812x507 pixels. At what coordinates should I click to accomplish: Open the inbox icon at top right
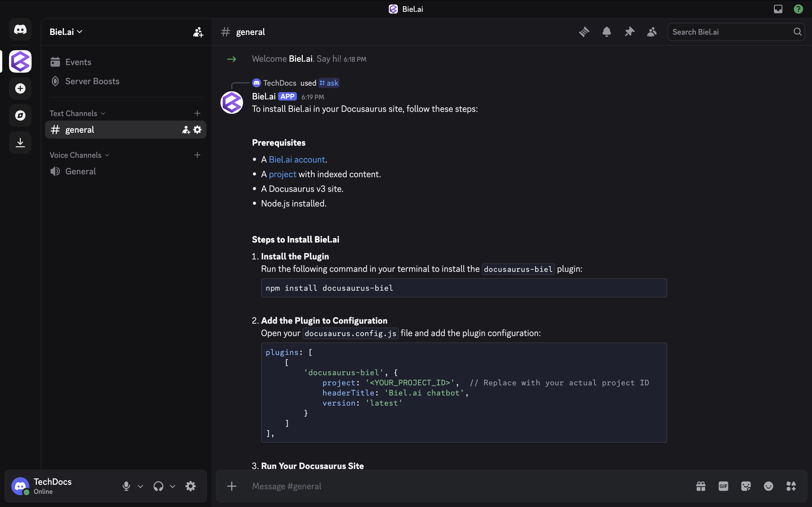click(778, 9)
